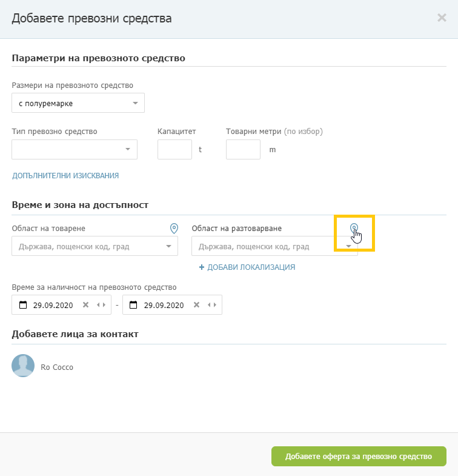
Task: Click the end date value 29.09.2020
Action: pyautogui.click(x=164, y=305)
